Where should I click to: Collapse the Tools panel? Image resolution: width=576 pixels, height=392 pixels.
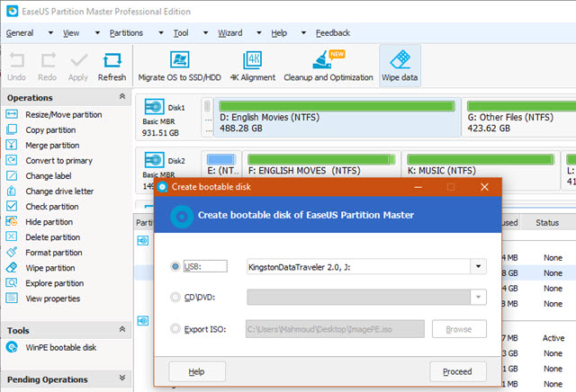(x=122, y=329)
